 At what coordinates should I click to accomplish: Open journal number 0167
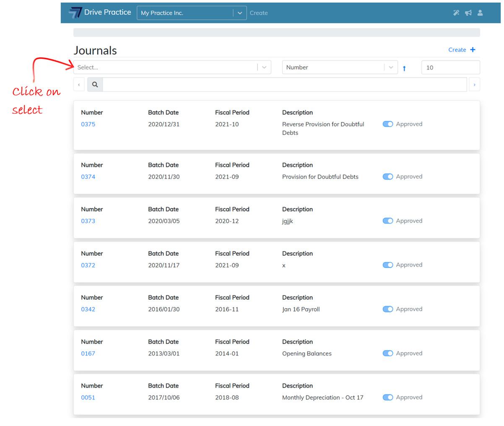click(x=88, y=353)
